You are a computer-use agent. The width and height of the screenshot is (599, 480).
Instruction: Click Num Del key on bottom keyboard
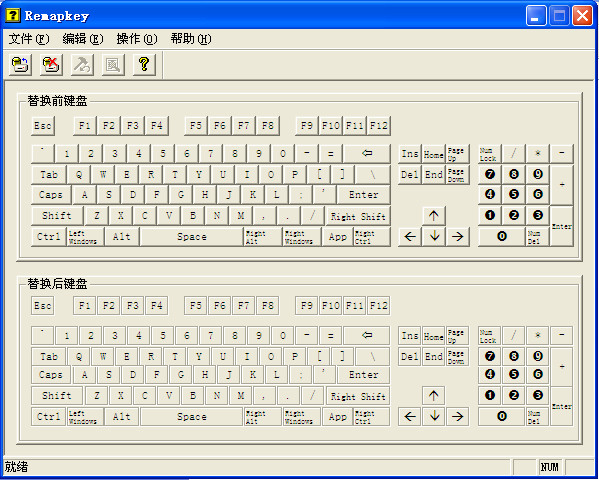537,417
